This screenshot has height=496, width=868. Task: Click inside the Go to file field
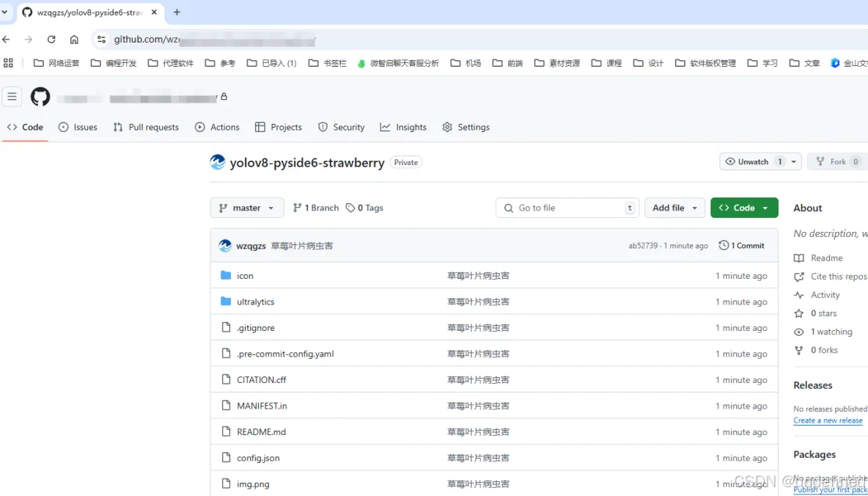[x=567, y=208]
